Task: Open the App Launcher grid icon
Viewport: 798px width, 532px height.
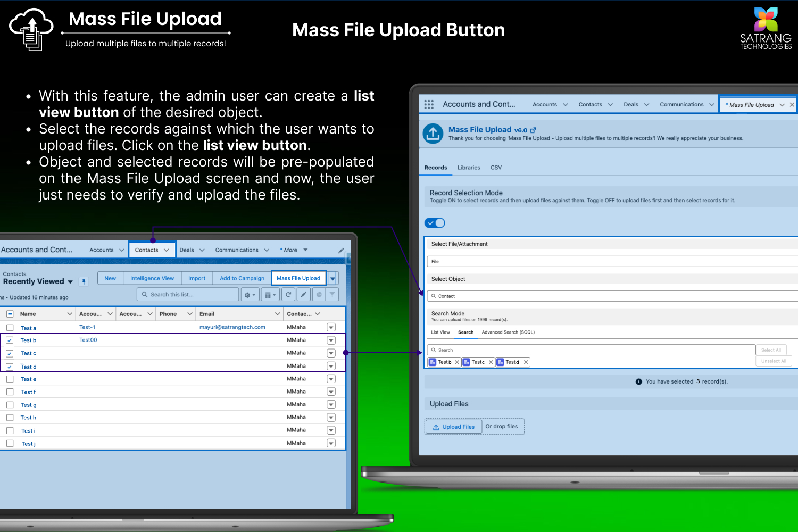Action: pos(429,104)
